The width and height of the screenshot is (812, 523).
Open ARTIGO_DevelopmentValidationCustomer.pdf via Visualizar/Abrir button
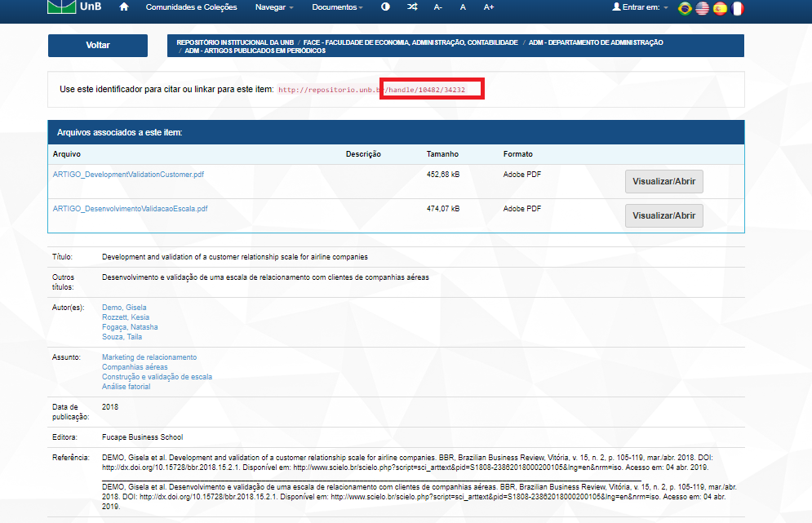663,181
